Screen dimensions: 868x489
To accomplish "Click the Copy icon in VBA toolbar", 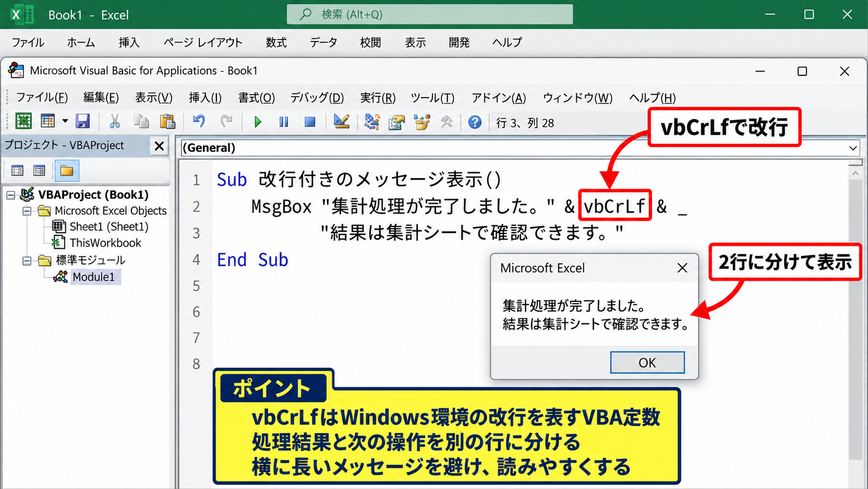I will (x=141, y=122).
